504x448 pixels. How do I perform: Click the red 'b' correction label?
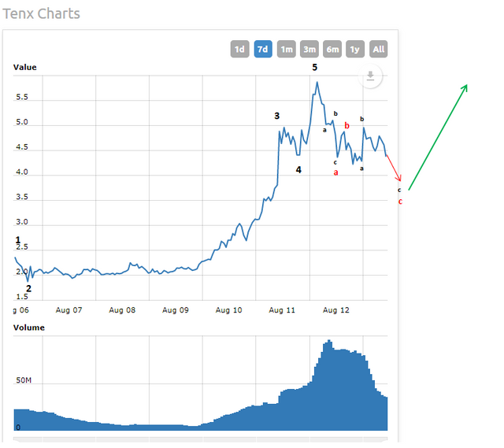point(346,125)
